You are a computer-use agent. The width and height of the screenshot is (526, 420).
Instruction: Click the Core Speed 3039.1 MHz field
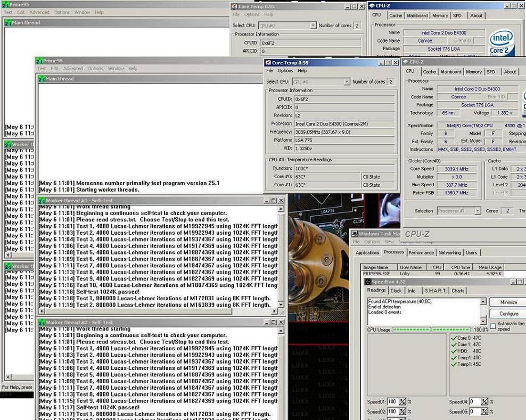click(x=457, y=169)
